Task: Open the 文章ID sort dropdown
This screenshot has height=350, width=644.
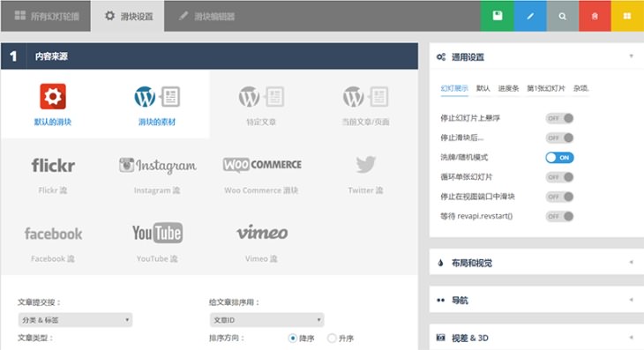Action: (x=267, y=320)
